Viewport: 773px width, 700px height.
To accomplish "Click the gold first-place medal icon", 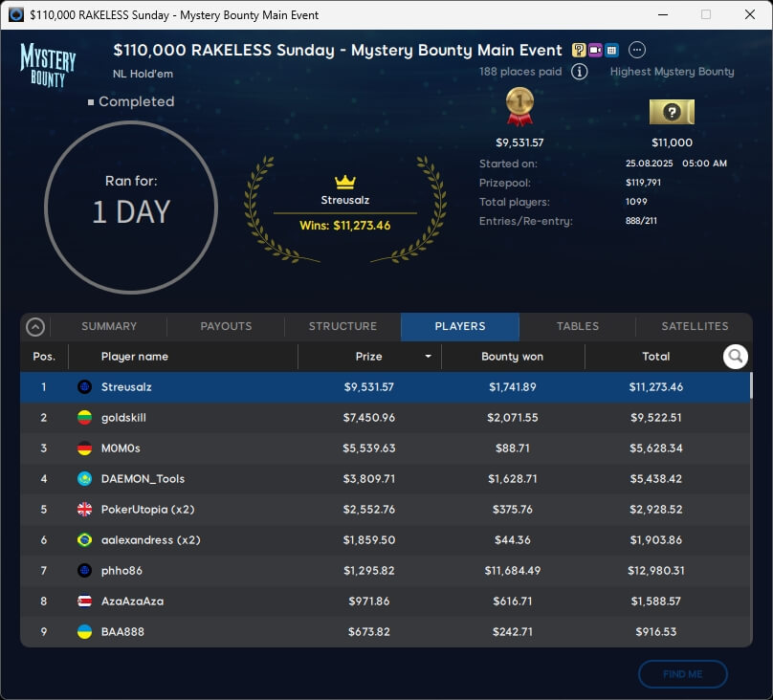I will (x=519, y=107).
